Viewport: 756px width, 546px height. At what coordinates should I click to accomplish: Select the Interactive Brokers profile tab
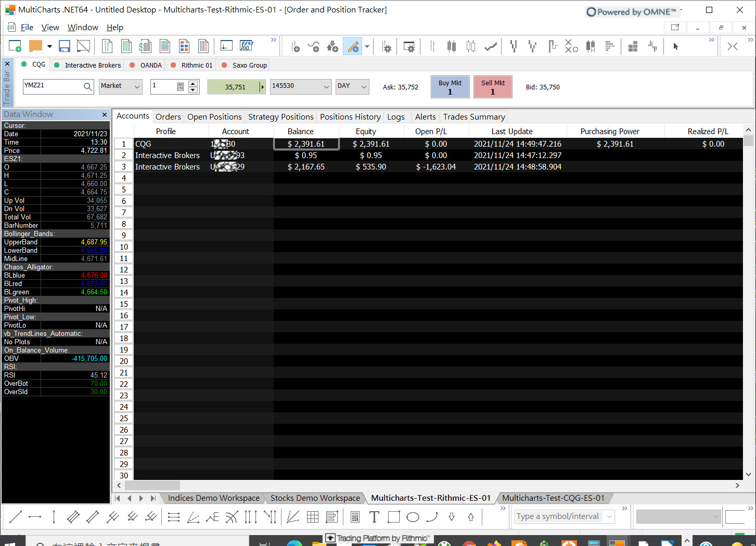(88, 65)
